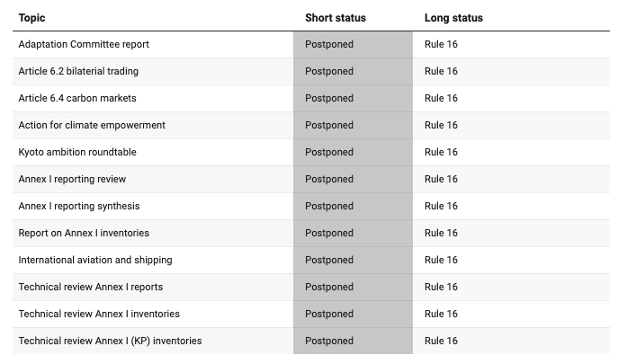Select the Adaptation Committee report row topic
Screen dimensions: 636x364
tap(84, 44)
